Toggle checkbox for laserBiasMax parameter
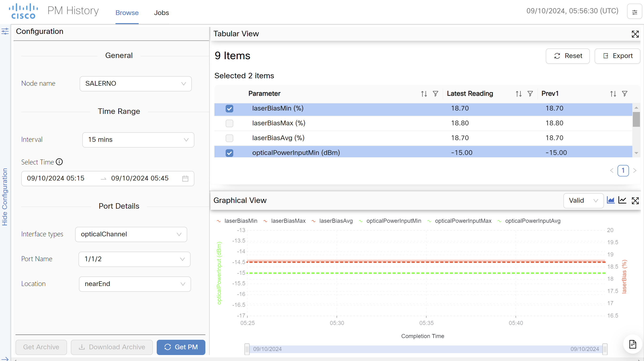 point(229,123)
